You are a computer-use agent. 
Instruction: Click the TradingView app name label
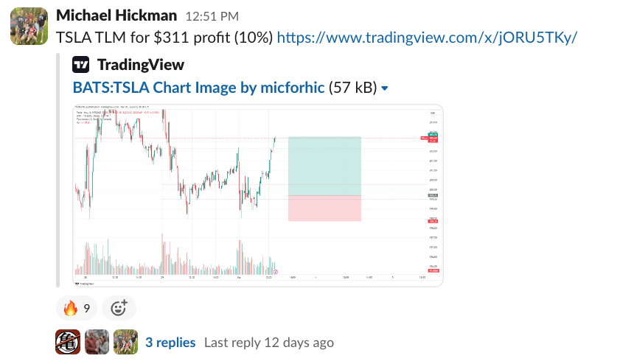[141, 65]
